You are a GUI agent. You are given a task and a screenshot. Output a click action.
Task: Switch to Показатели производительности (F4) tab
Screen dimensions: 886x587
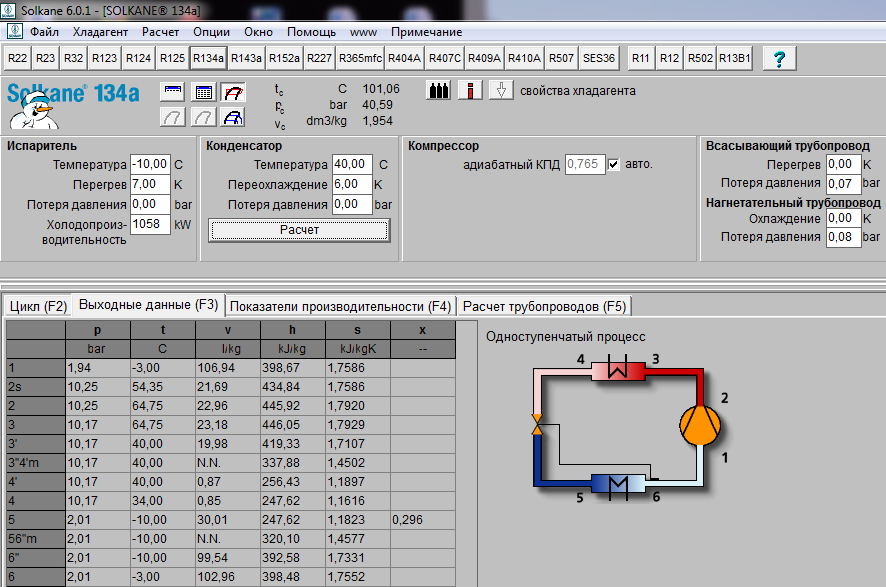(x=341, y=306)
